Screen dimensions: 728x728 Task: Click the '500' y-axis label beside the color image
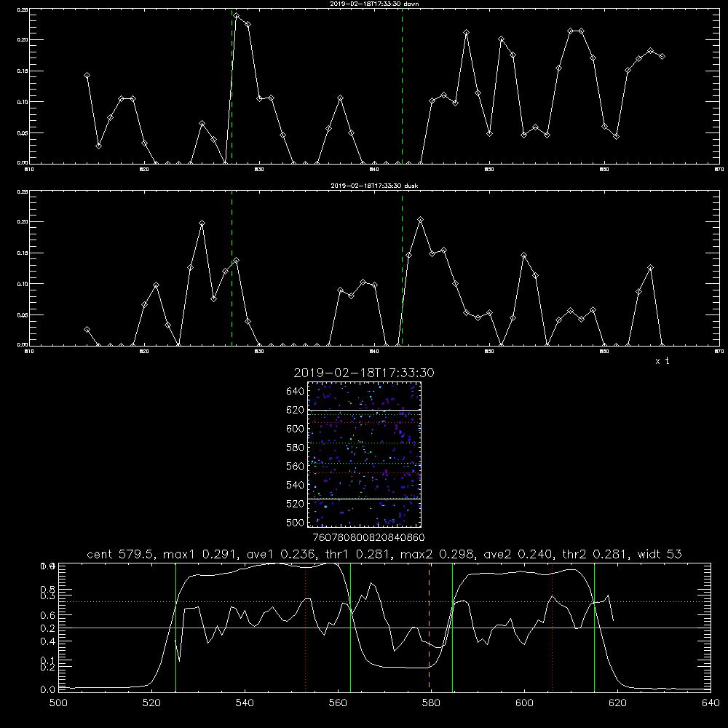(296, 522)
